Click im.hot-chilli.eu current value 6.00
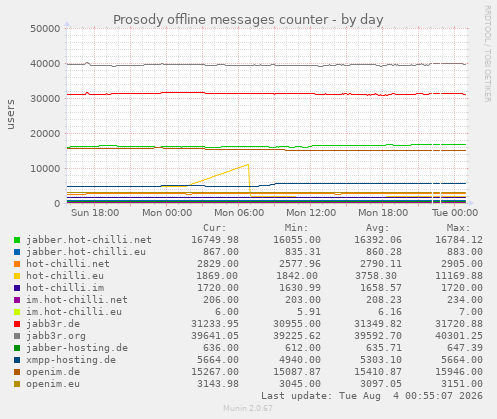The image size is (497, 419). click(227, 312)
